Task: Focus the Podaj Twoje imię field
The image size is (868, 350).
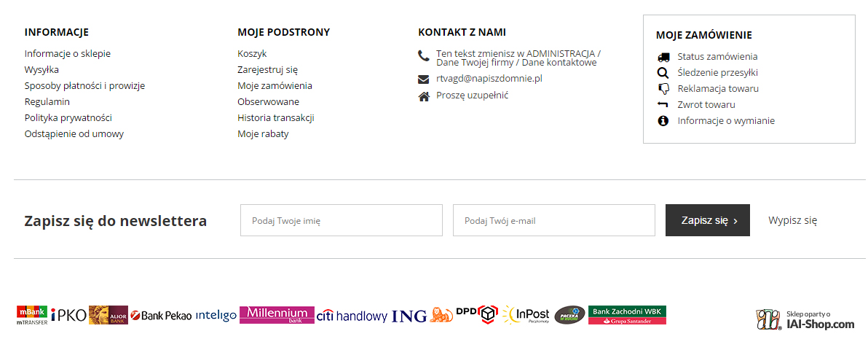Action: point(341,220)
